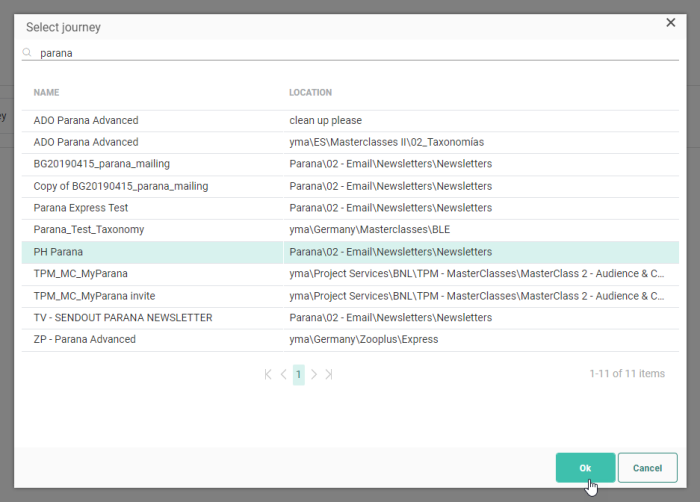Go to last page of results
The height and width of the screenshot is (502, 700).
(x=329, y=374)
